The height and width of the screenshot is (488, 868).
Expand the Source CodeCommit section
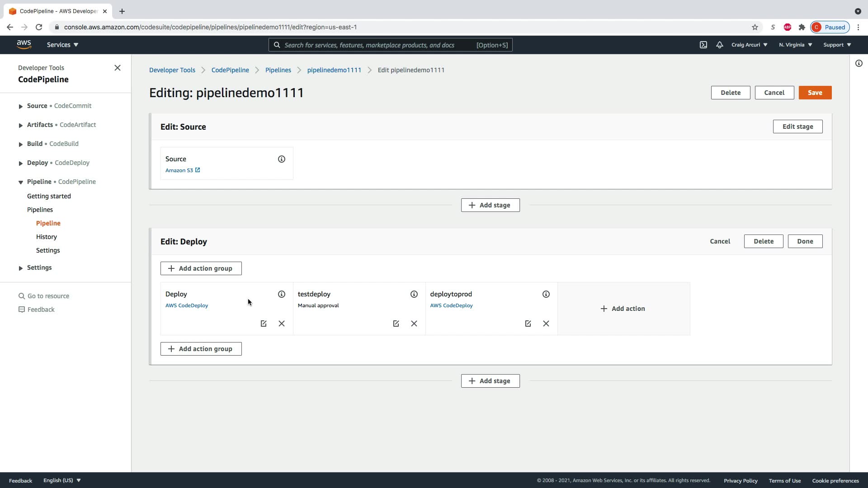(x=21, y=106)
